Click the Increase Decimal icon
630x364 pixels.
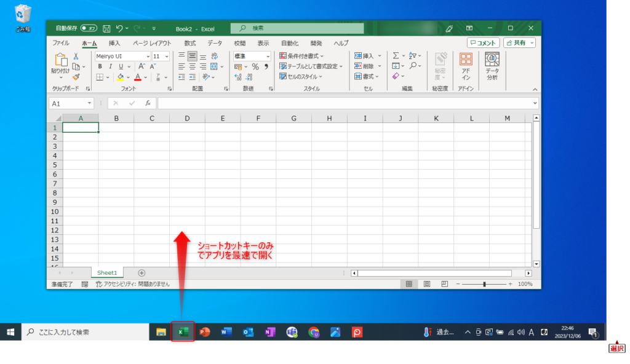(x=238, y=77)
